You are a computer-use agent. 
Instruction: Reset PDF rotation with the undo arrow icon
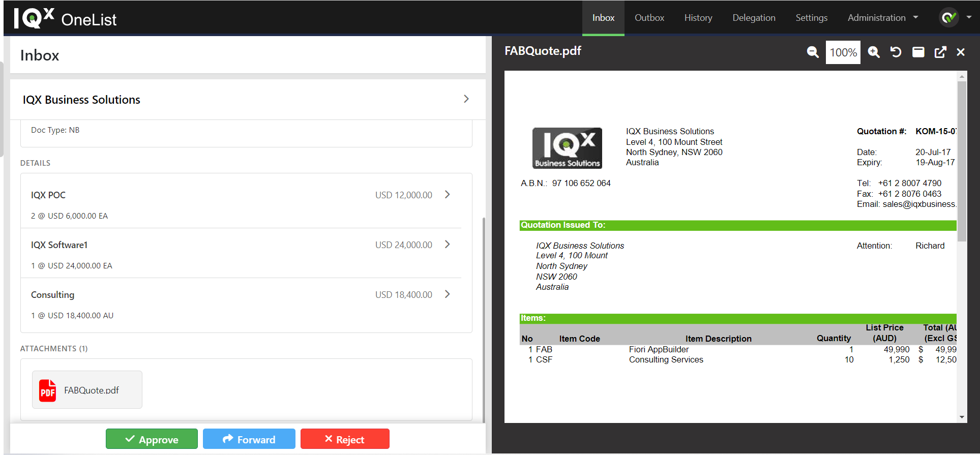point(896,52)
